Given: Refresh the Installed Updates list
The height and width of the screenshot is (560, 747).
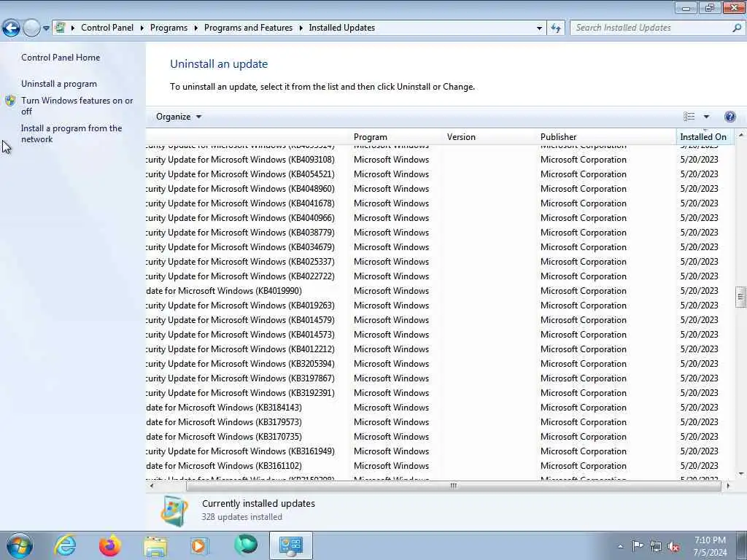Looking at the screenshot, I should coord(555,28).
